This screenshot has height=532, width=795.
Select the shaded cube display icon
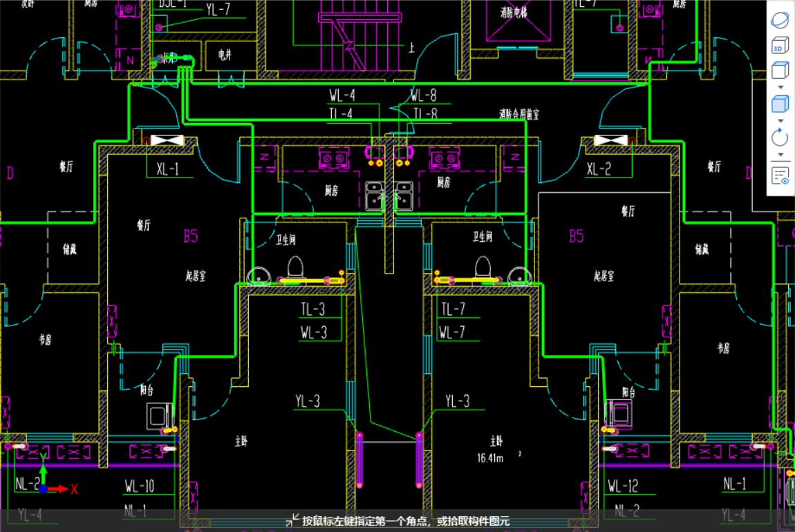click(x=780, y=104)
